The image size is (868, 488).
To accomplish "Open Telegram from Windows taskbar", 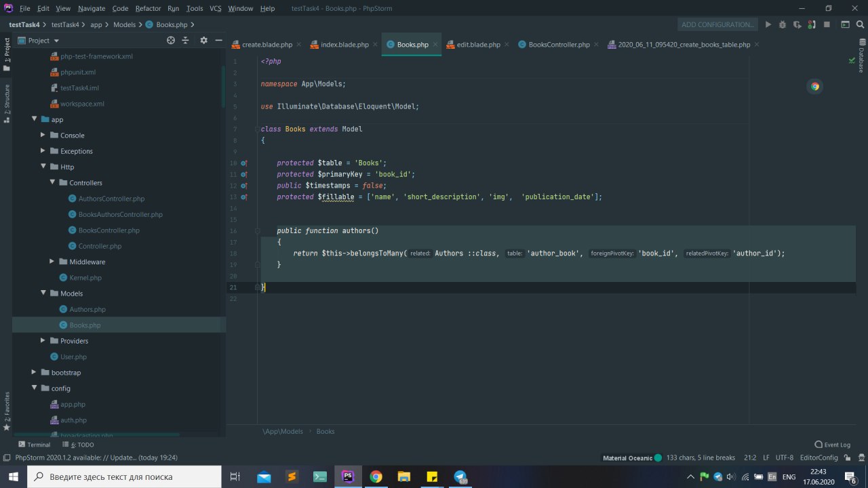I will [x=460, y=476].
